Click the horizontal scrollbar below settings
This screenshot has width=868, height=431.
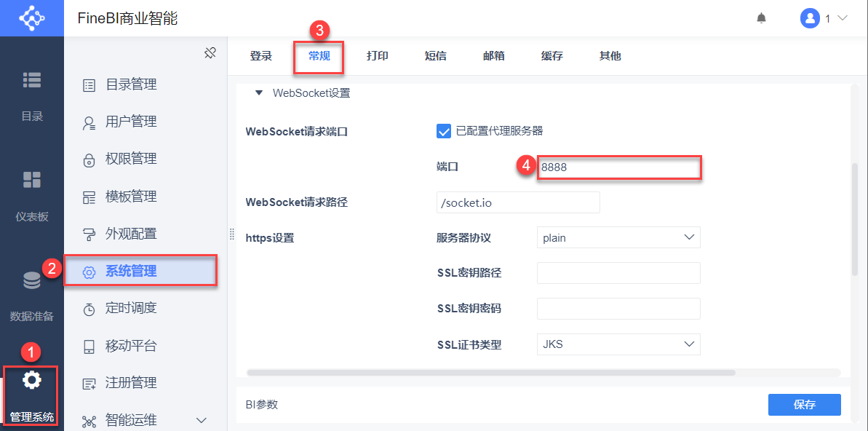(491, 373)
